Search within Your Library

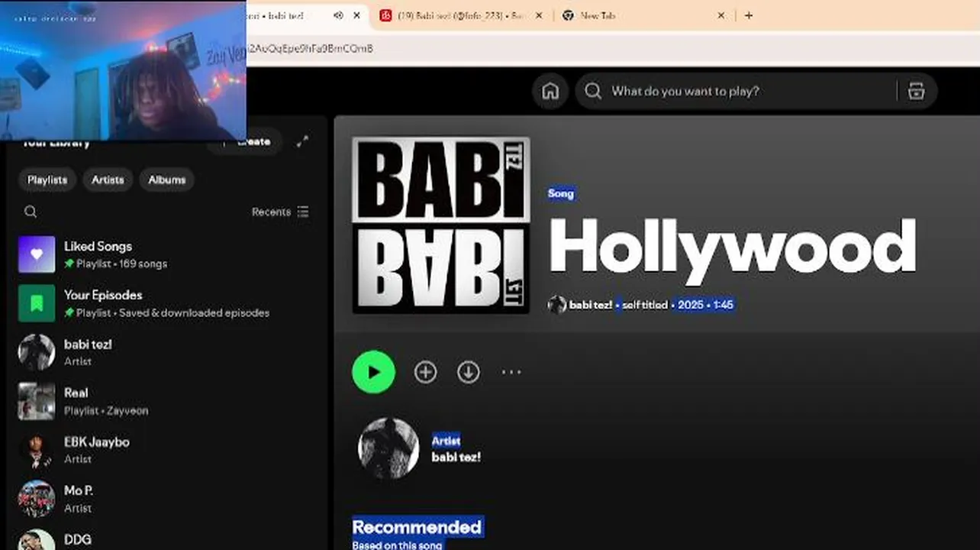pyautogui.click(x=31, y=212)
